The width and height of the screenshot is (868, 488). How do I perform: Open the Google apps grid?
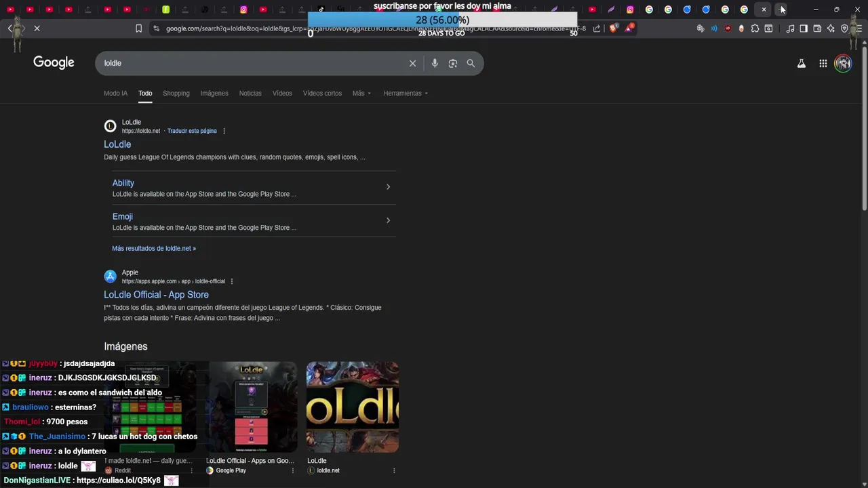pos(823,63)
